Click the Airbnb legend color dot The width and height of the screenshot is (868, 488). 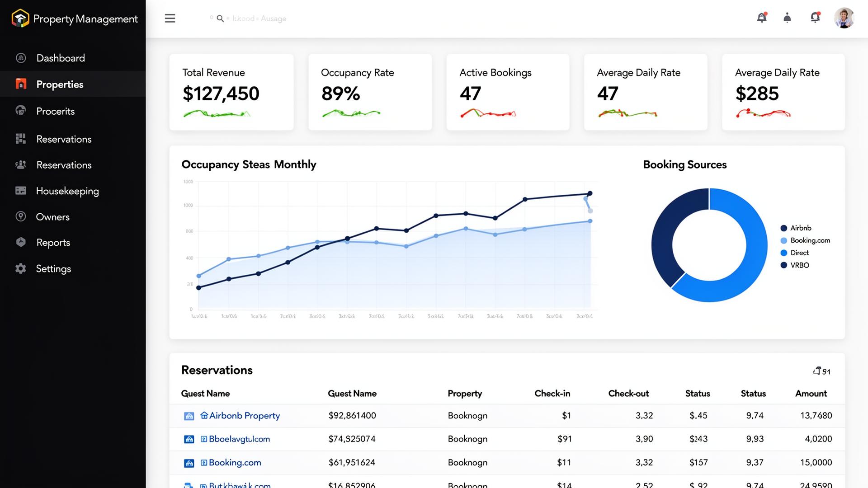(784, 228)
